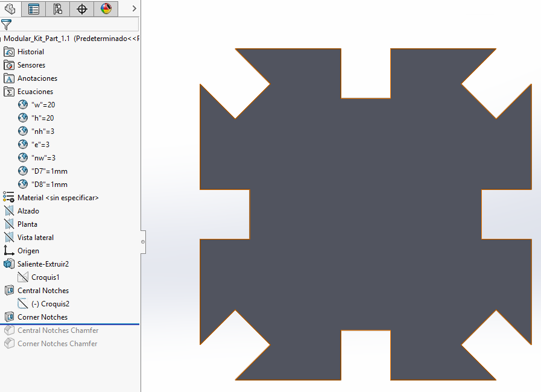Select the Saliente-Extruir2 feature
Screen dimensions: 541x392
click(43, 264)
